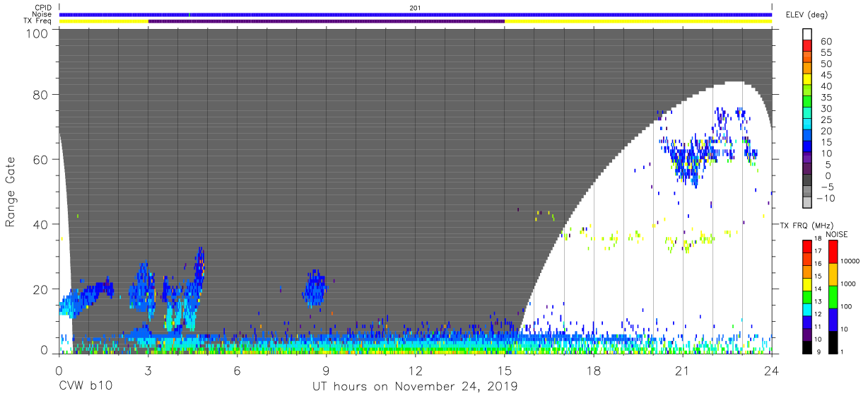Click the y-axis tick label '40'
This screenshot has height=401, width=868.
pyautogui.click(x=41, y=224)
